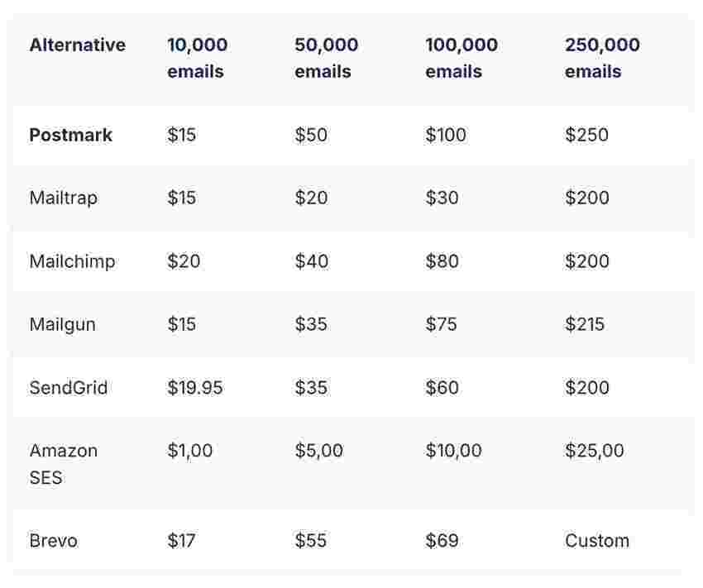Viewport: 703px width, 588px height.
Task: Click the Mailtrap row label
Action: (x=63, y=198)
